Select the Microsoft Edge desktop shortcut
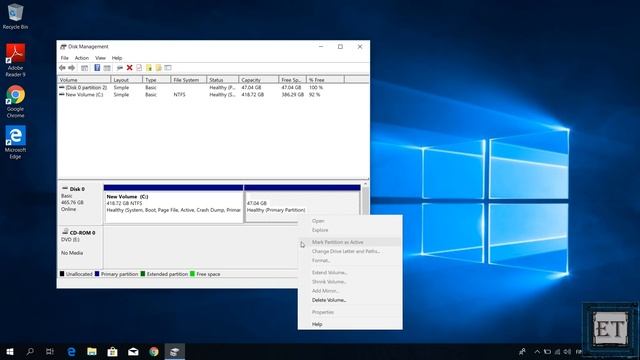This screenshot has height=360, width=640. coord(16,142)
